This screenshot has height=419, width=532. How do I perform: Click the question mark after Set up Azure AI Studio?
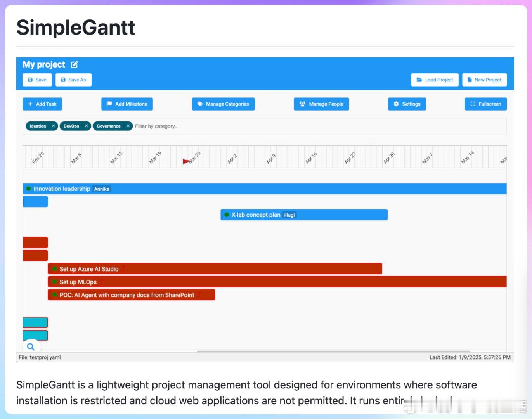click(x=123, y=269)
